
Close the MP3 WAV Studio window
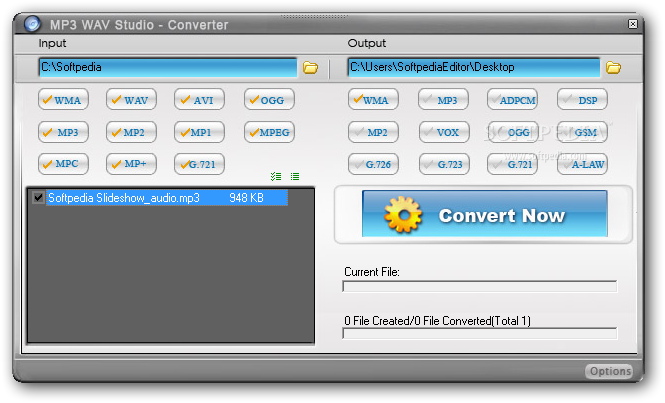point(633,24)
